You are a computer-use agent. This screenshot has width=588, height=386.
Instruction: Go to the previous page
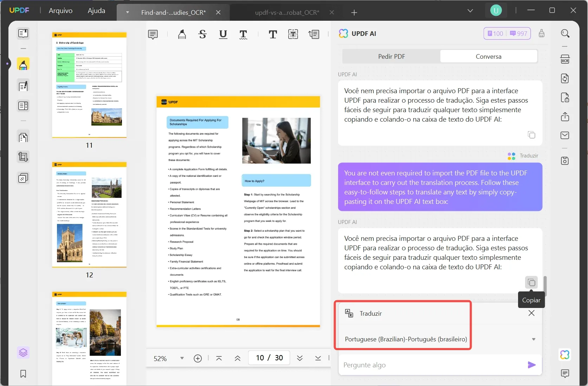pos(238,358)
